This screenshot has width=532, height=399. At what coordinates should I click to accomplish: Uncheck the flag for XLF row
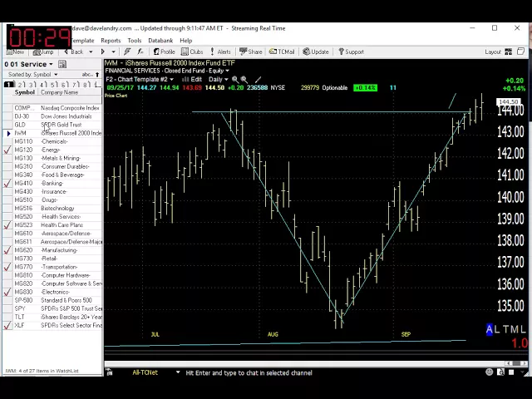(7, 325)
